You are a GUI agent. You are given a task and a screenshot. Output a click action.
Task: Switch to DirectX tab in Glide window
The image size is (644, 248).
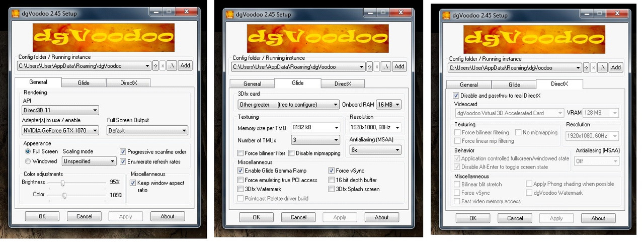(x=343, y=84)
